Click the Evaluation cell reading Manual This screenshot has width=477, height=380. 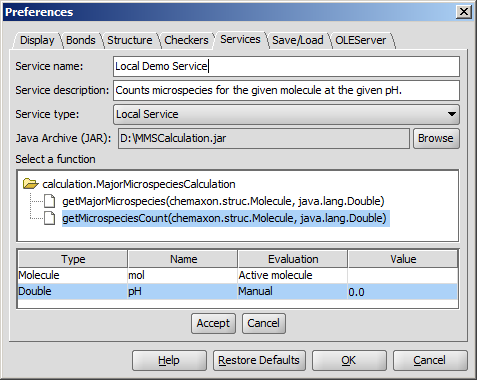[292, 292]
